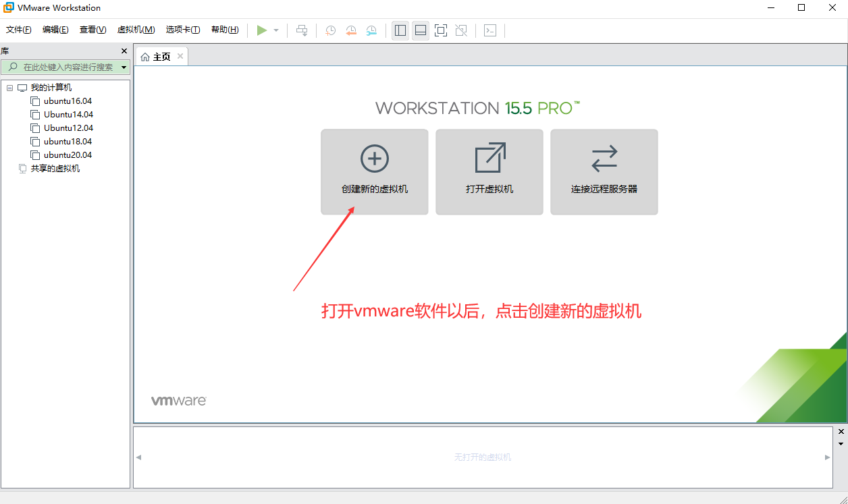Click the Unity mode toolbar icon

pyautogui.click(x=461, y=30)
